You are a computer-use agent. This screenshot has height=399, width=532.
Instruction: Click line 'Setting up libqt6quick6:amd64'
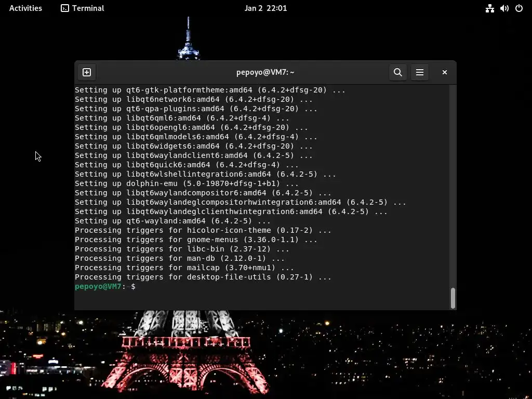coord(187,165)
